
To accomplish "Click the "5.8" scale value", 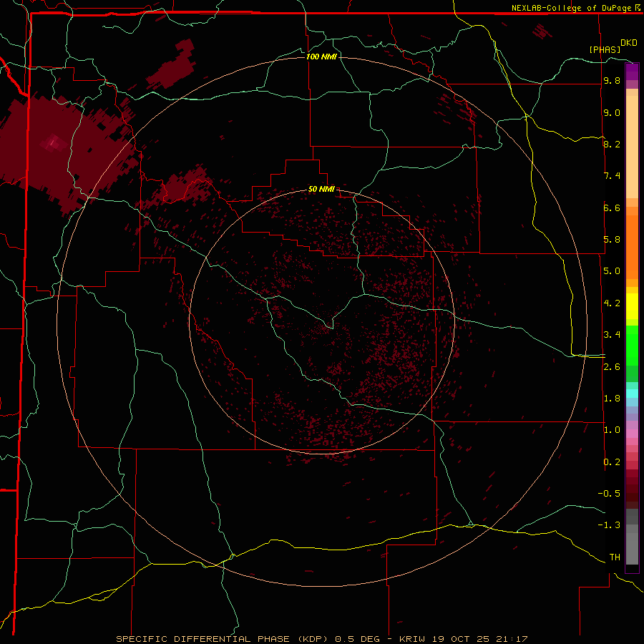I will point(612,239).
